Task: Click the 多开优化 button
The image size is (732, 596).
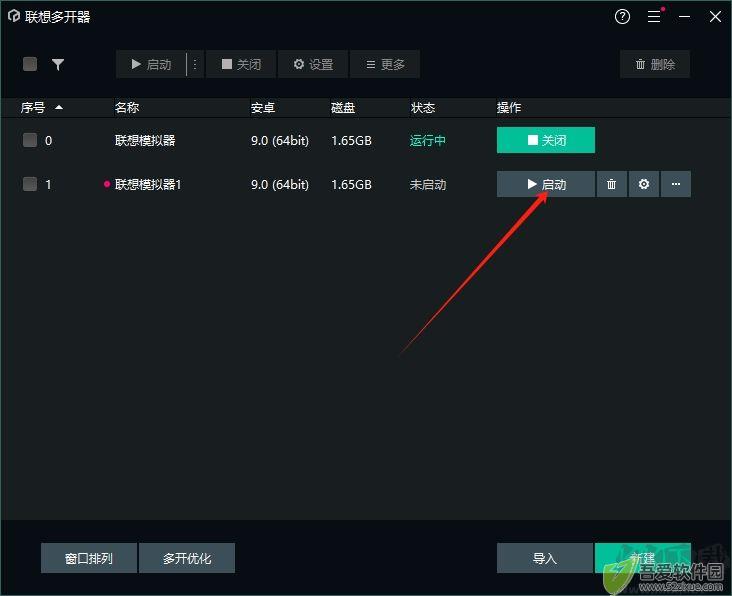Action: pyautogui.click(x=187, y=558)
